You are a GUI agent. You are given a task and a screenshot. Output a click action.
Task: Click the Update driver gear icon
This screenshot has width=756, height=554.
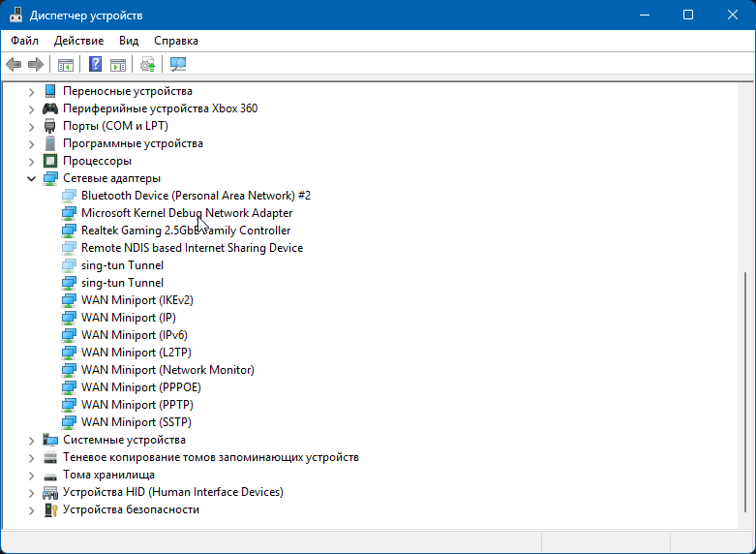point(147,64)
